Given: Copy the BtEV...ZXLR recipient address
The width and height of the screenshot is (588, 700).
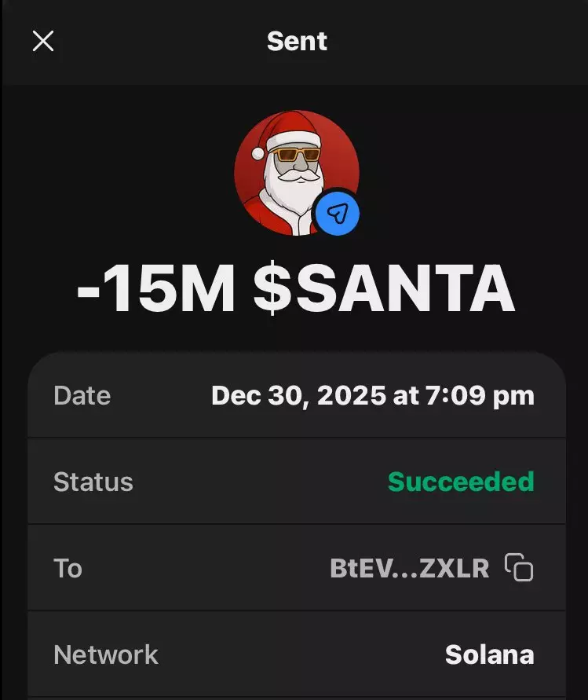Looking at the screenshot, I should click(518, 567).
